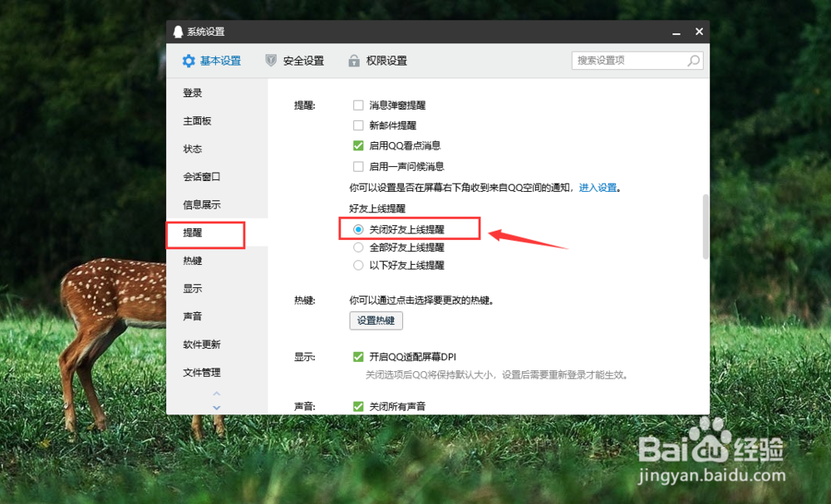Click the magnifier search icon

click(693, 61)
